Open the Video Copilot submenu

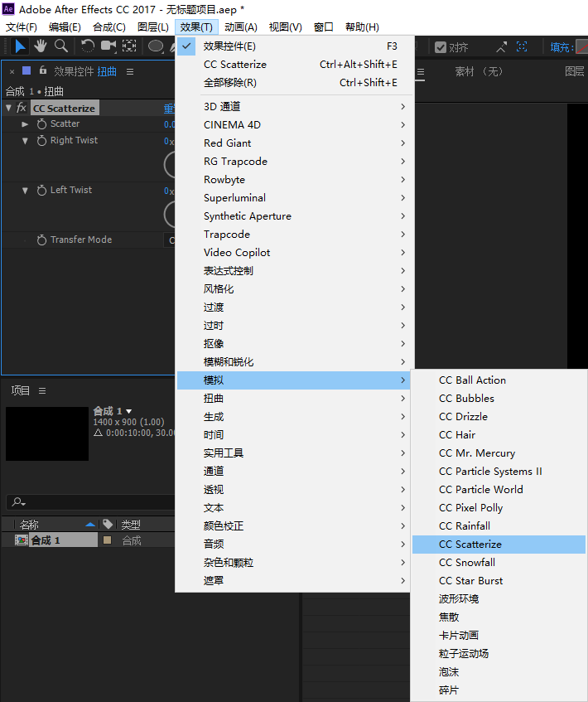click(296, 253)
